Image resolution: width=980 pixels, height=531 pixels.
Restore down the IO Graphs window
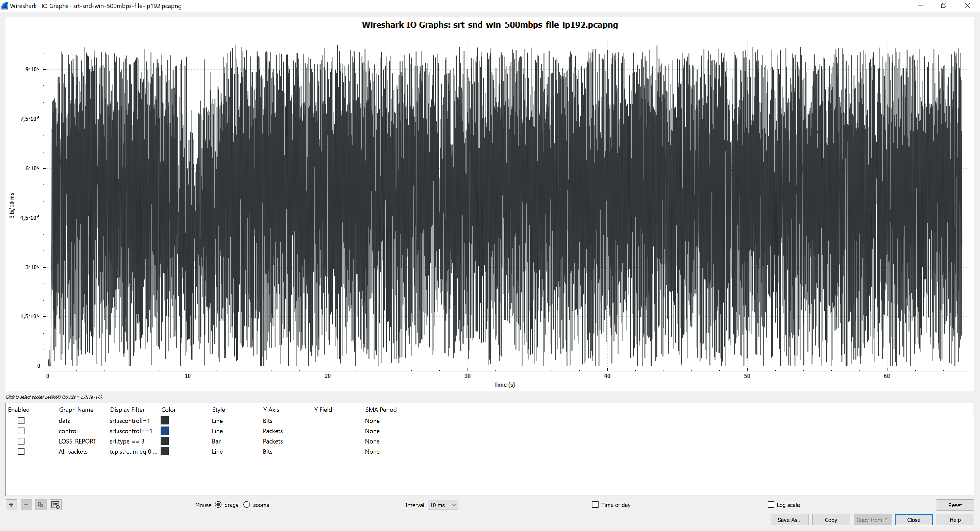point(944,6)
